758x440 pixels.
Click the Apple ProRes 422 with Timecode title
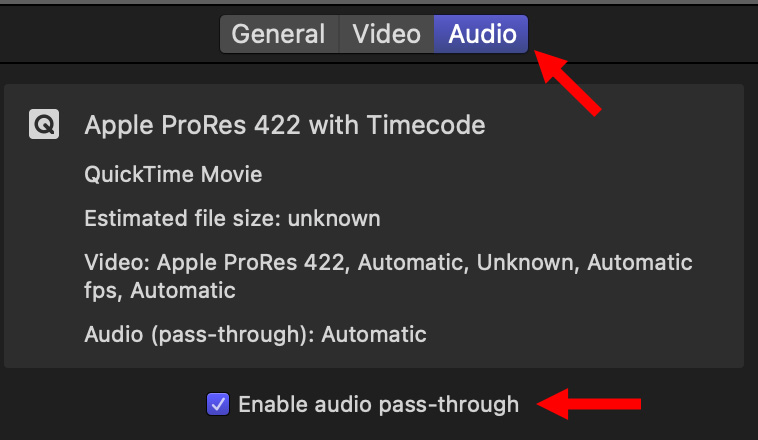pyautogui.click(x=285, y=125)
